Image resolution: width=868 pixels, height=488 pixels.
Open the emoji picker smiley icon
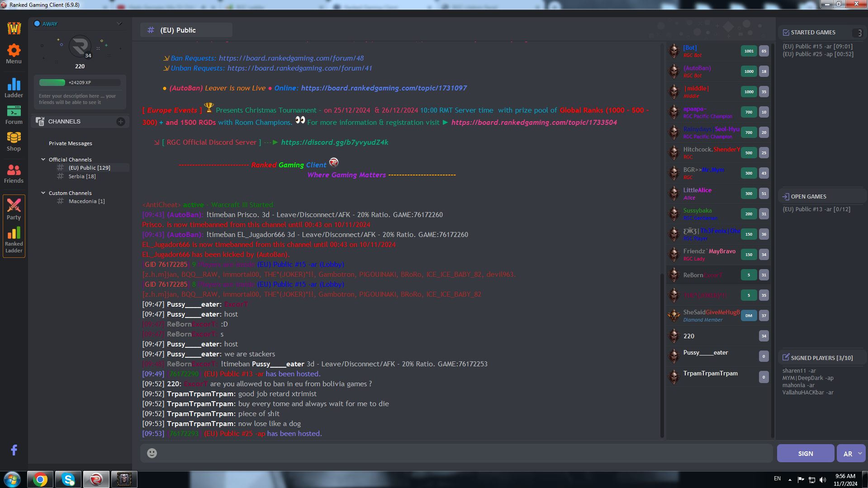point(152,453)
